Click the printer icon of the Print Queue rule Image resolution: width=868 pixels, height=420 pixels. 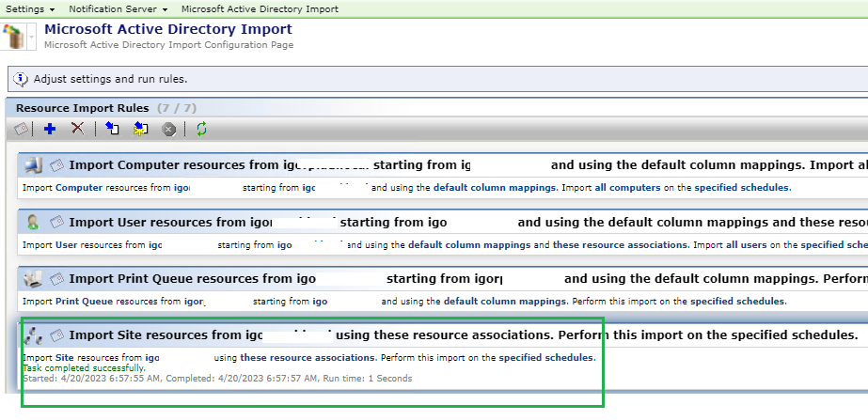pyautogui.click(x=33, y=279)
